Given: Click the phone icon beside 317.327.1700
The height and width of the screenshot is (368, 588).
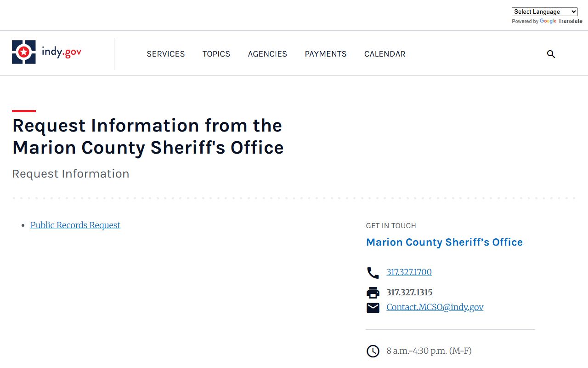Looking at the screenshot, I should coord(373,273).
